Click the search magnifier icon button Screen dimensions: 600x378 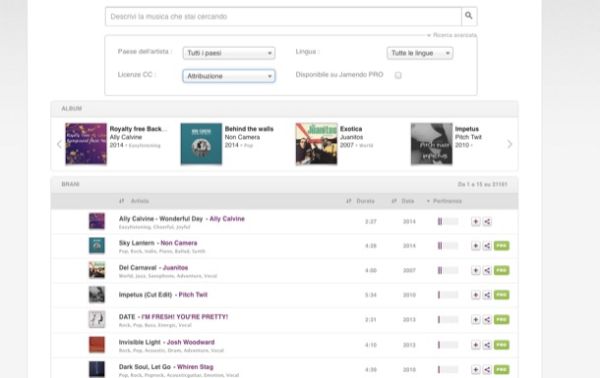coord(469,16)
